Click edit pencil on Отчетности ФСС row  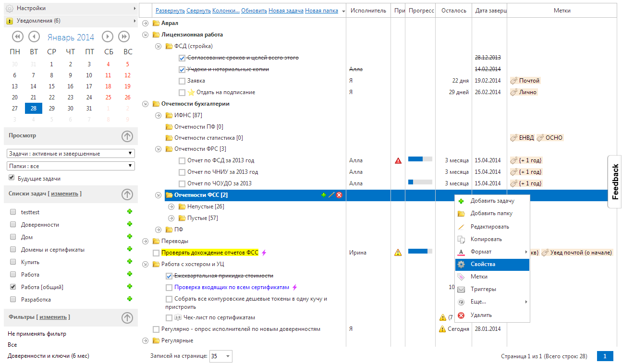(331, 195)
